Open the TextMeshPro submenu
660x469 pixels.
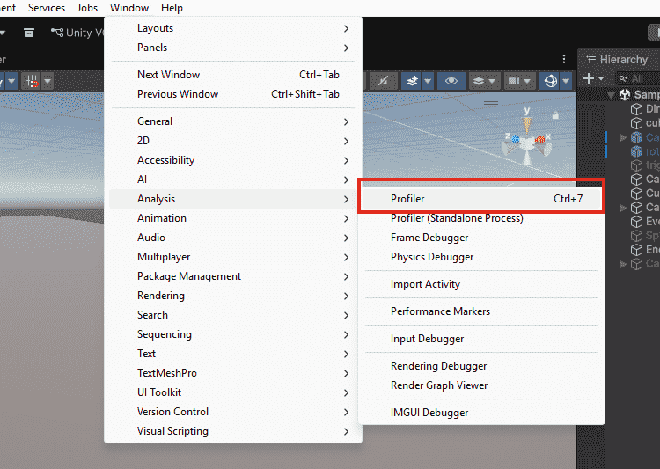click(x=233, y=373)
